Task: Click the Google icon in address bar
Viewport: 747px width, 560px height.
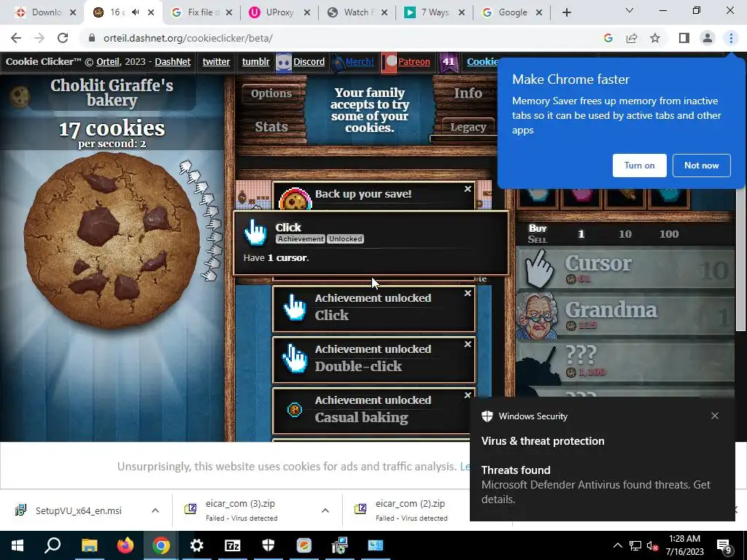Action: click(608, 38)
